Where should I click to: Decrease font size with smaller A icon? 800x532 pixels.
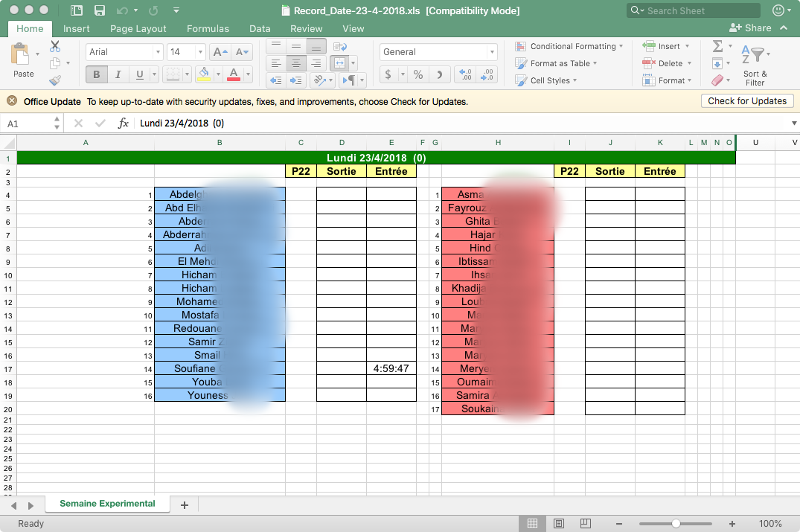pyautogui.click(x=242, y=52)
